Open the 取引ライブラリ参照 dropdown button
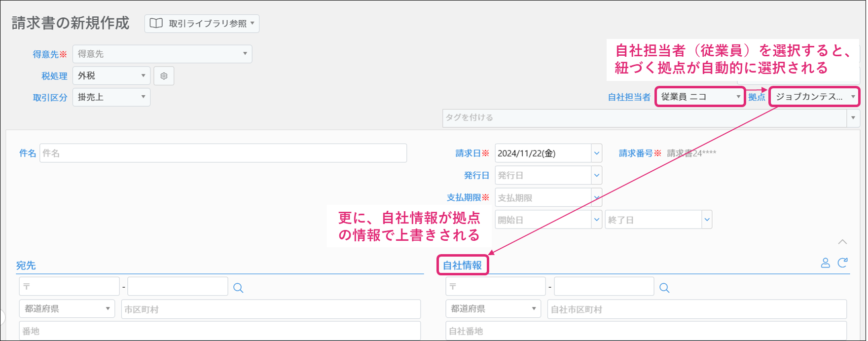868x341 pixels. point(202,24)
